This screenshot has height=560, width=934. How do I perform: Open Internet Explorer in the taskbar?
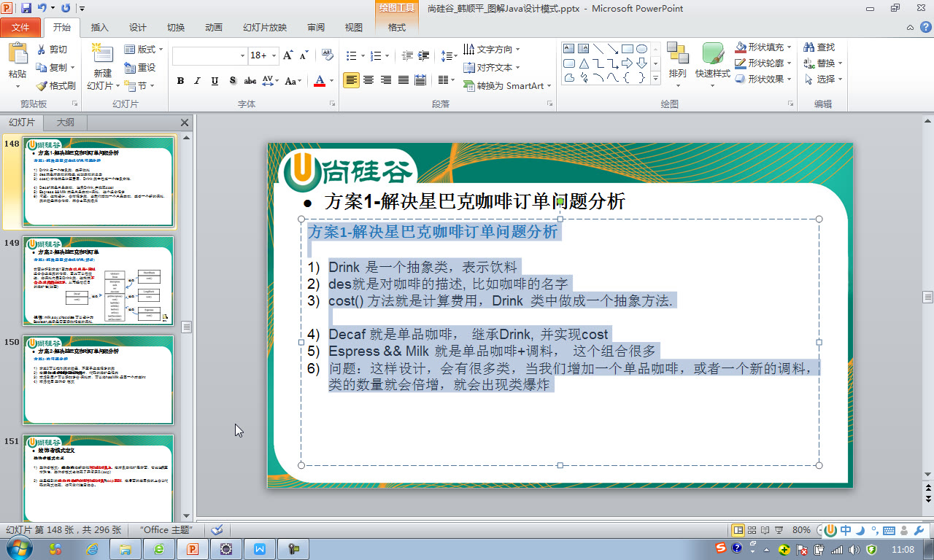click(92, 548)
